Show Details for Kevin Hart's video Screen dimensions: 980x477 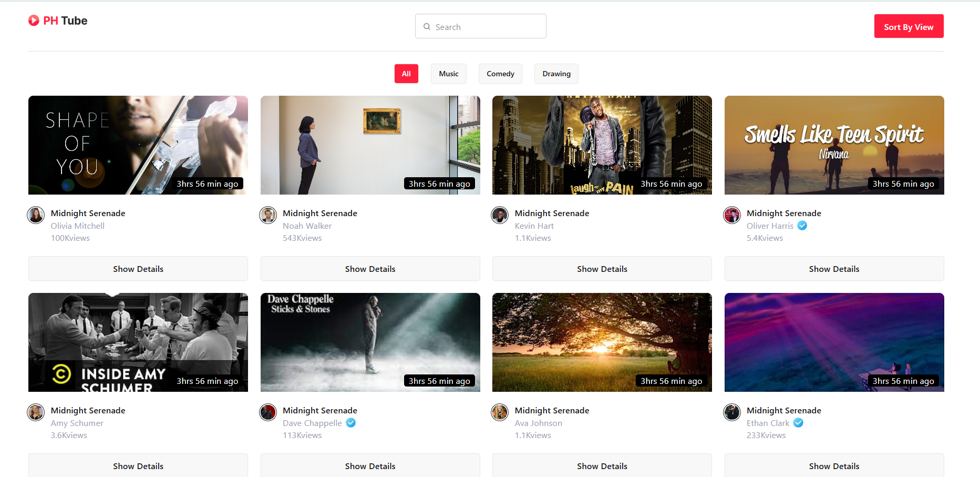602,269
